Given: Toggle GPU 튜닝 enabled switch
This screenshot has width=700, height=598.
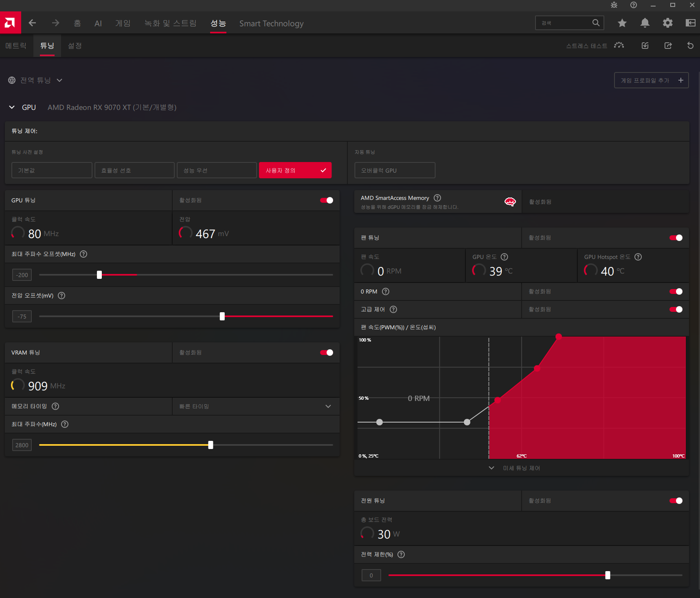Looking at the screenshot, I should pyautogui.click(x=327, y=200).
